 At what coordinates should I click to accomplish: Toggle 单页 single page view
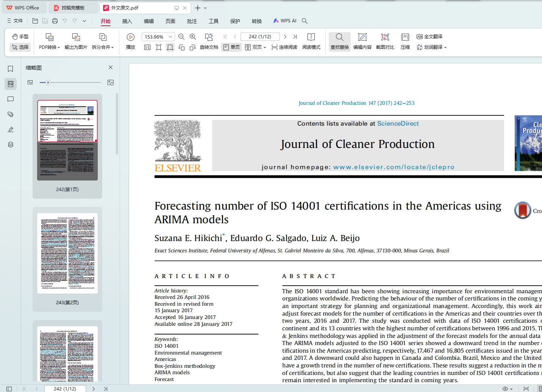point(231,47)
